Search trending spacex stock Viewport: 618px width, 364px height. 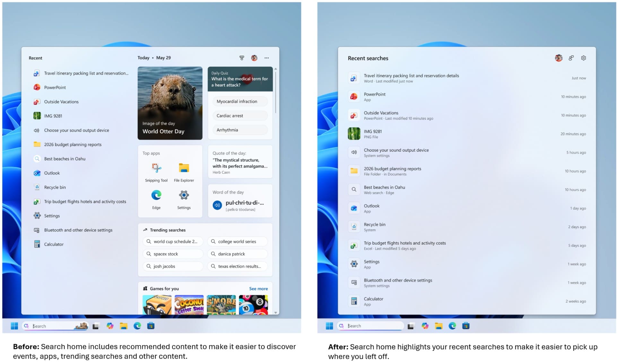pos(173,254)
